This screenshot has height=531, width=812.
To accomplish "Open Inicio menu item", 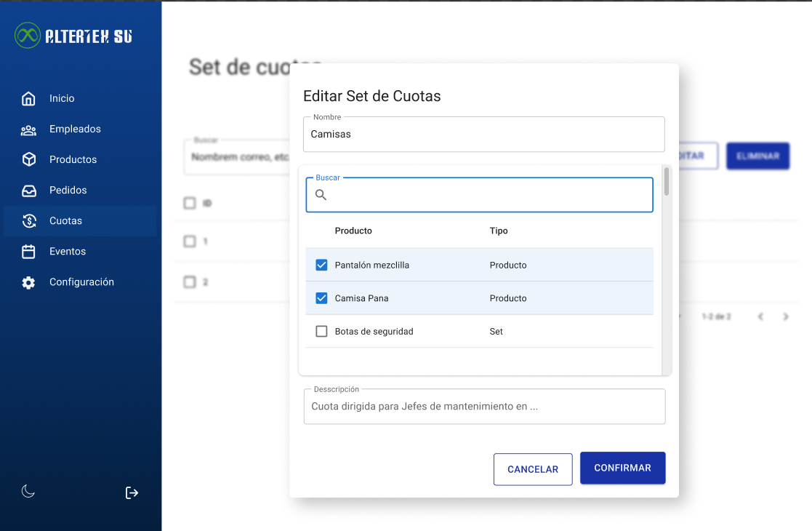I will tap(80, 98).
